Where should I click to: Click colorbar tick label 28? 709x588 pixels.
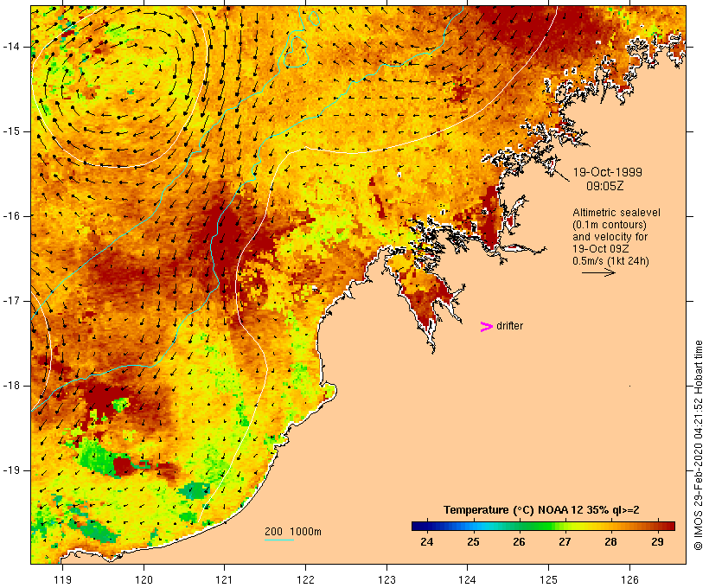[611, 542]
